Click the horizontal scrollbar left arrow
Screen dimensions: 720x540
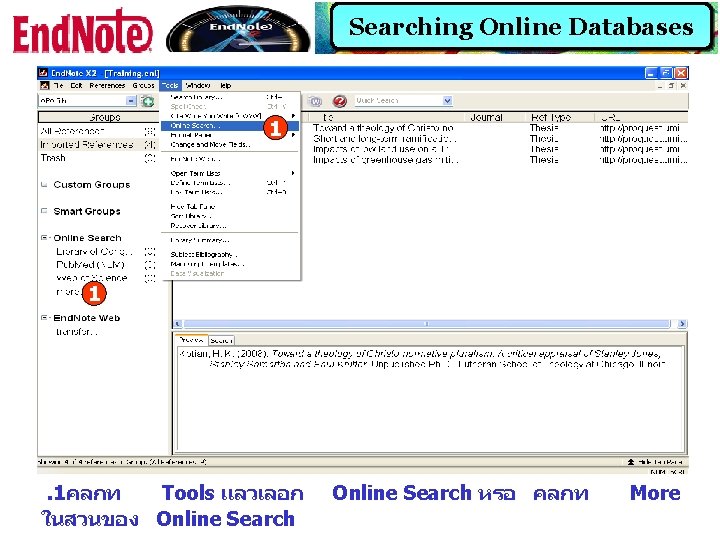179,324
